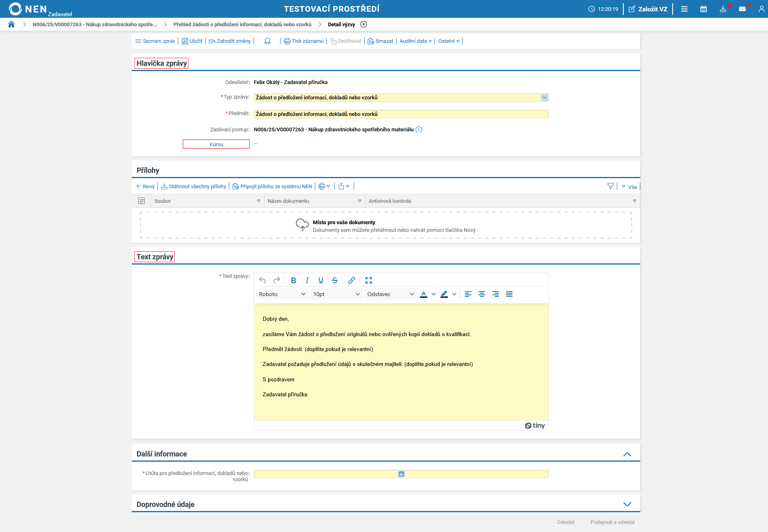Collapse the Další informace section

point(628,454)
